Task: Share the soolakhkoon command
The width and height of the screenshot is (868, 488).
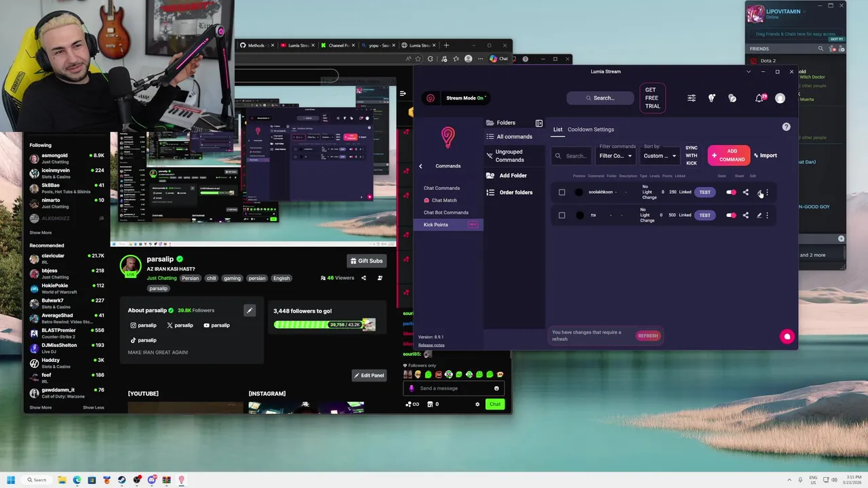Action: (745, 192)
